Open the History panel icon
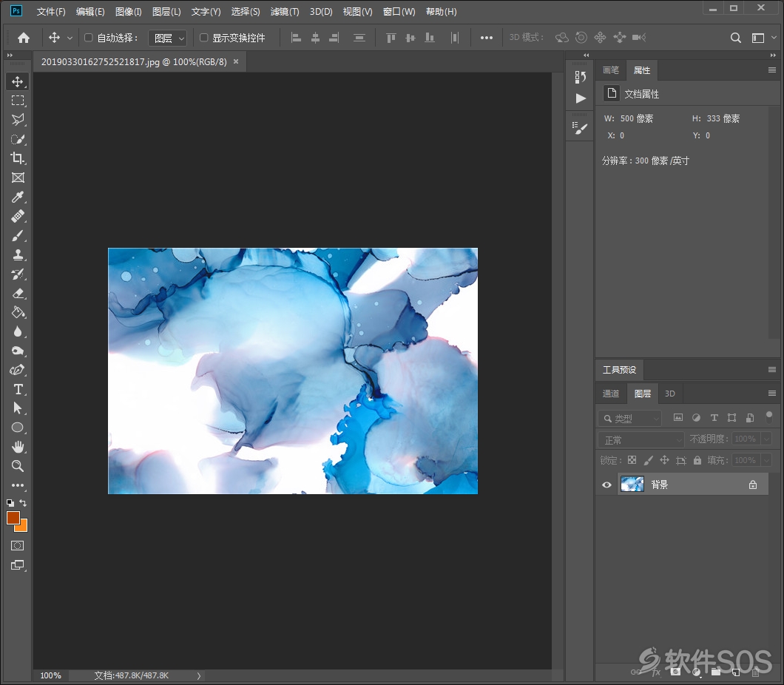784x685 pixels. [x=580, y=77]
